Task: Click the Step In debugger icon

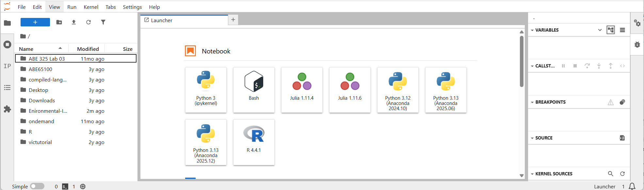Action: [599, 66]
